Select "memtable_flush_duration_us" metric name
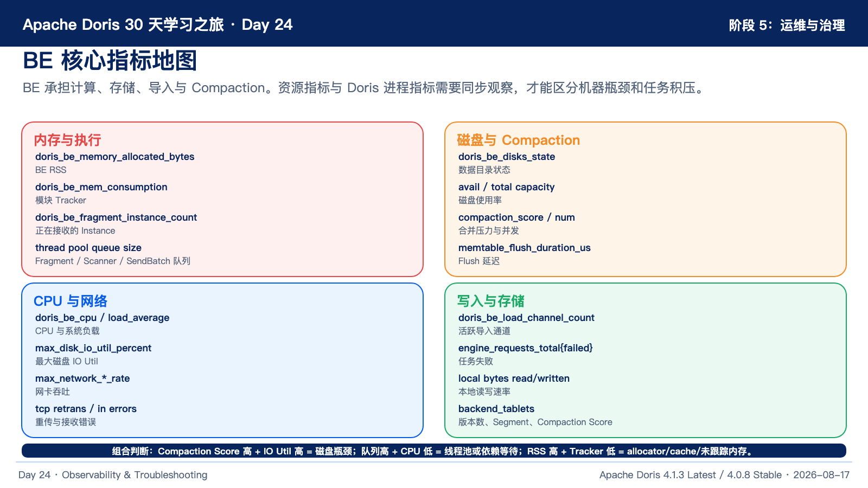 (x=525, y=248)
